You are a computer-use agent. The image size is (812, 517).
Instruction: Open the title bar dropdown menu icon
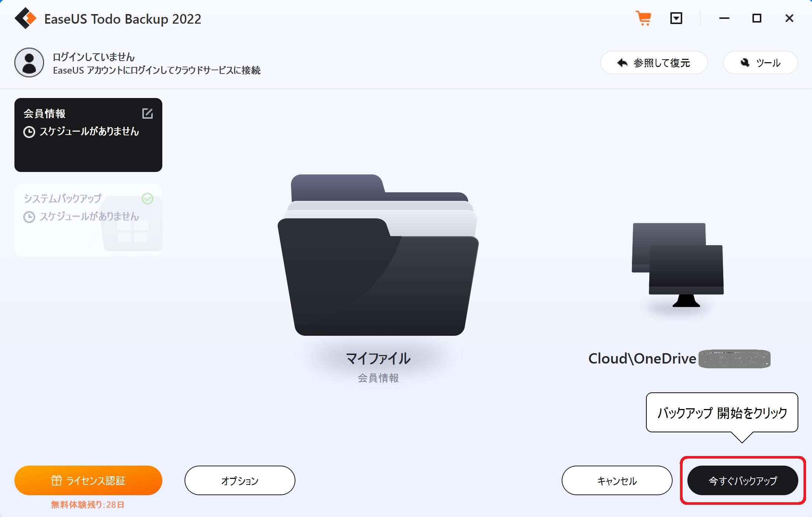click(676, 18)
